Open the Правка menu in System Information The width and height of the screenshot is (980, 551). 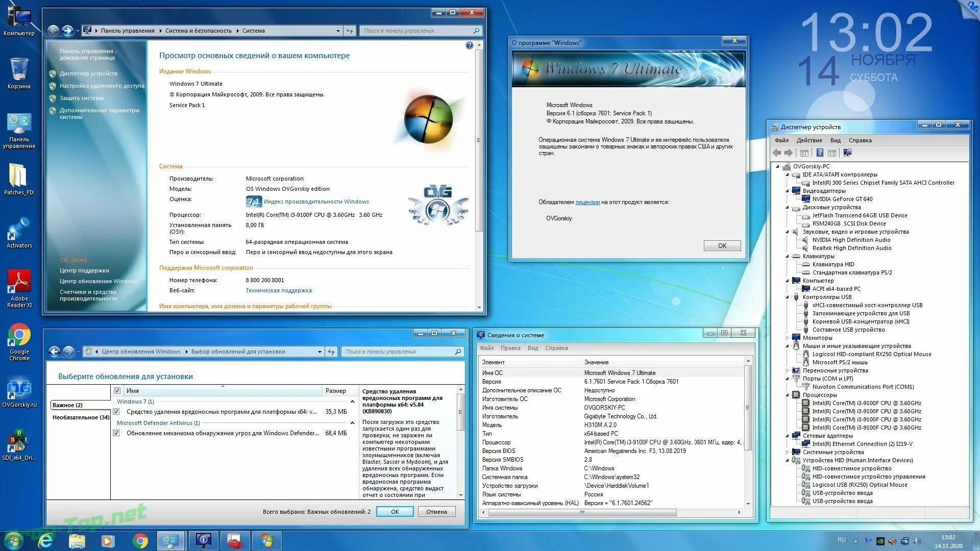pyautogui.click(x=510, y=348)
